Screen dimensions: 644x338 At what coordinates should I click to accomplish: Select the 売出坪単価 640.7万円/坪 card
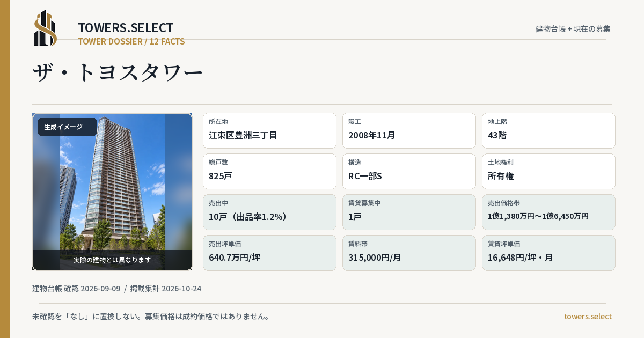269,253
